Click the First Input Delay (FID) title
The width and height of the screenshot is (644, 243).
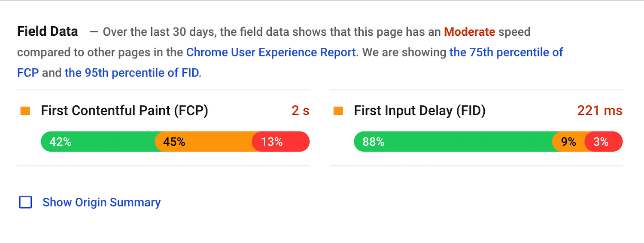[419, 111]
